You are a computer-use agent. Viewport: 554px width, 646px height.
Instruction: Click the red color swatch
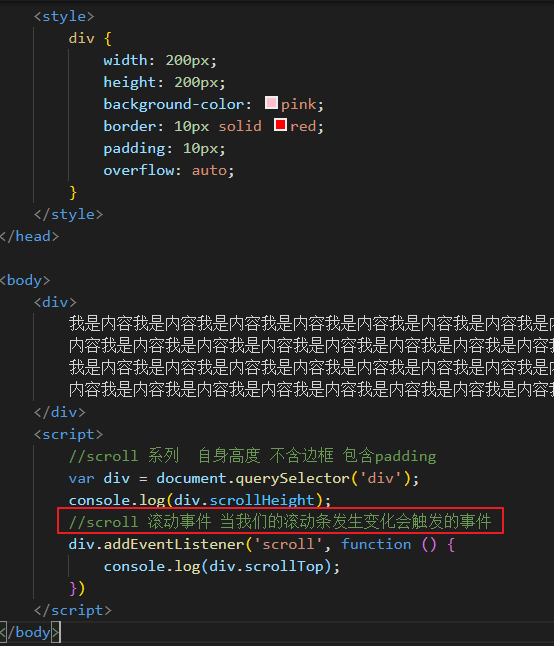pos(280,124)
